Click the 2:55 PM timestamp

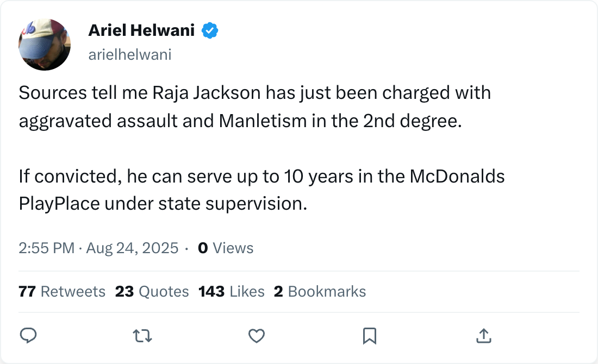click(46, 248)
